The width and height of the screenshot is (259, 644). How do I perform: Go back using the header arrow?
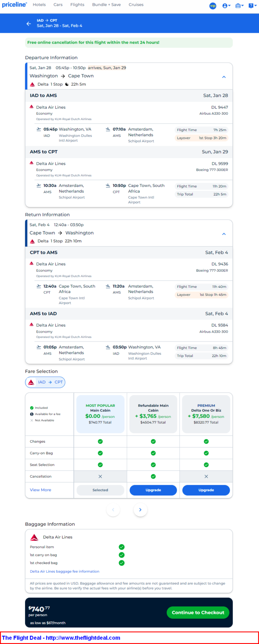29,24
